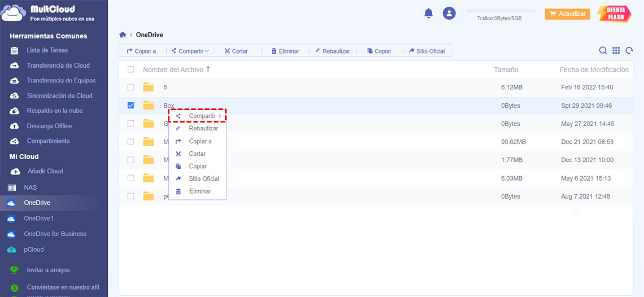Click the 1.77MB row folder icon
644x297 pixels.
coord(148,160)
